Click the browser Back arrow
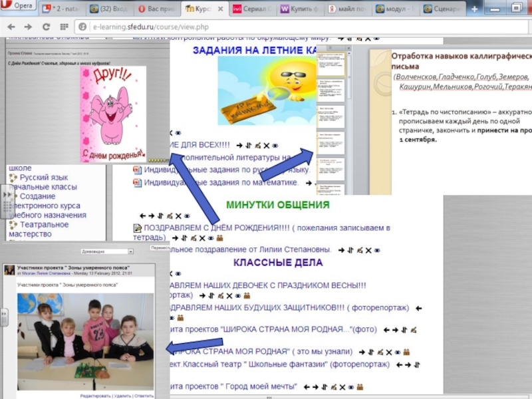Viewport: 532px width, 399px height. tap(11, 27)
